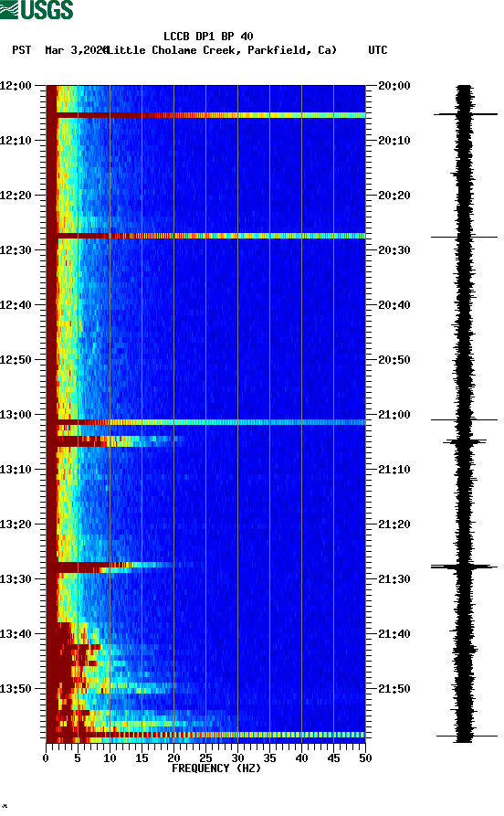
Task: Click the 12:40 PST time label
Action: click(x=16, y=305)
